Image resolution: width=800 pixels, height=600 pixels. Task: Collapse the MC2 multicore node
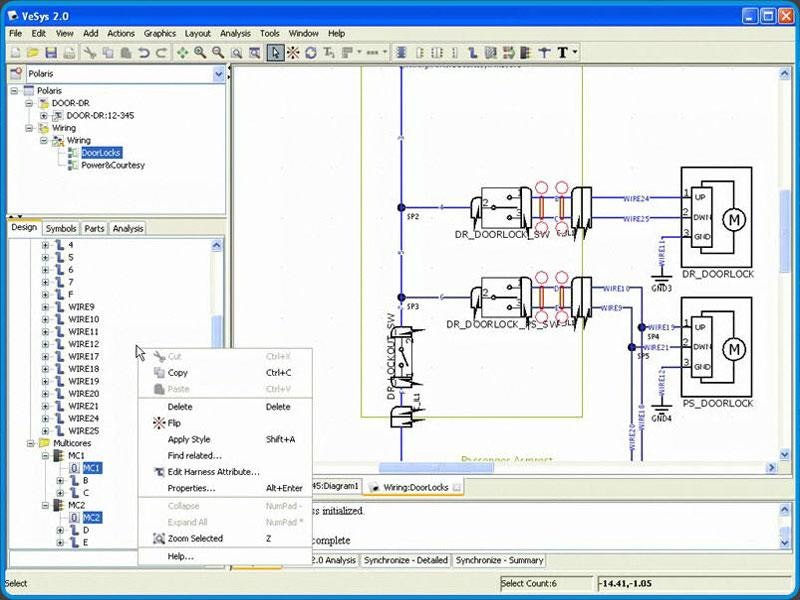(45, 505)
